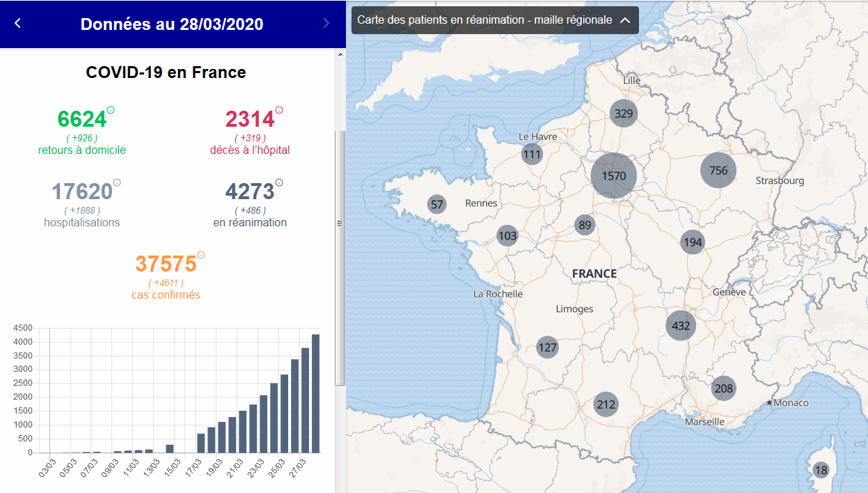Go to the previous date with left chevron
The height and width of the screenshot is (493, 868).
[18, 23]
